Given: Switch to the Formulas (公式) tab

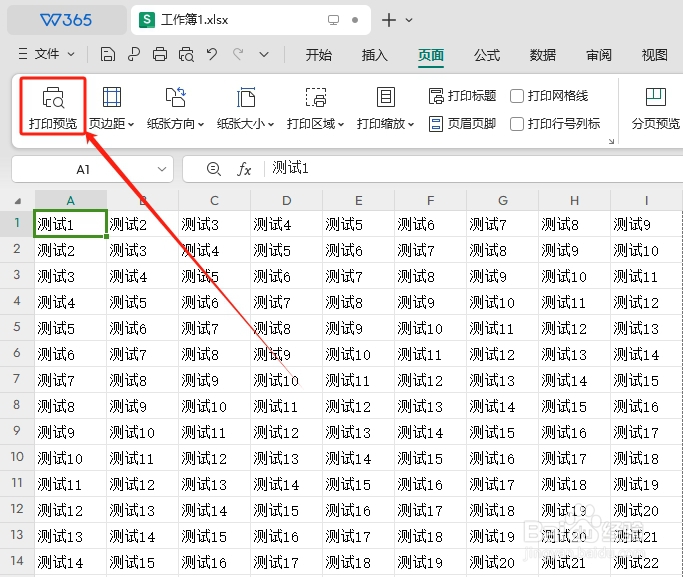Looking at the screenshot, I should [x=487, y=55].
